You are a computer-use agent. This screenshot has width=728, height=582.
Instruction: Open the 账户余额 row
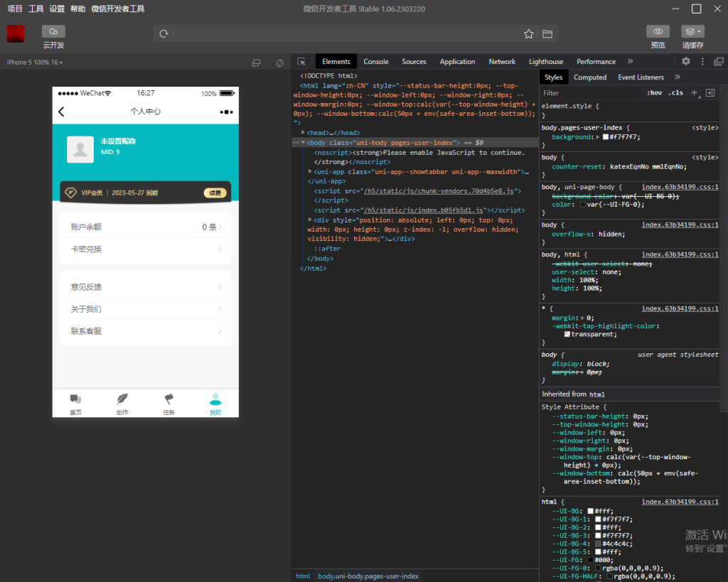pos(146,227)
